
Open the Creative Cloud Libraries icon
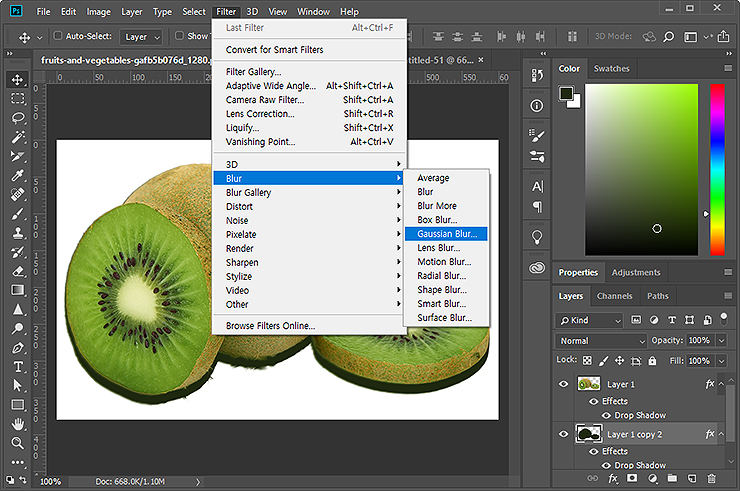coord(537,268)
